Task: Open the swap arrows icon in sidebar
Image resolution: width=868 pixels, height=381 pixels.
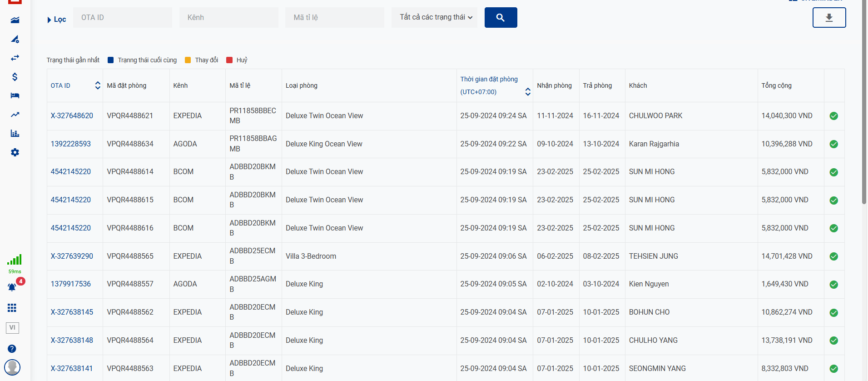Action: tap(15, 58)
